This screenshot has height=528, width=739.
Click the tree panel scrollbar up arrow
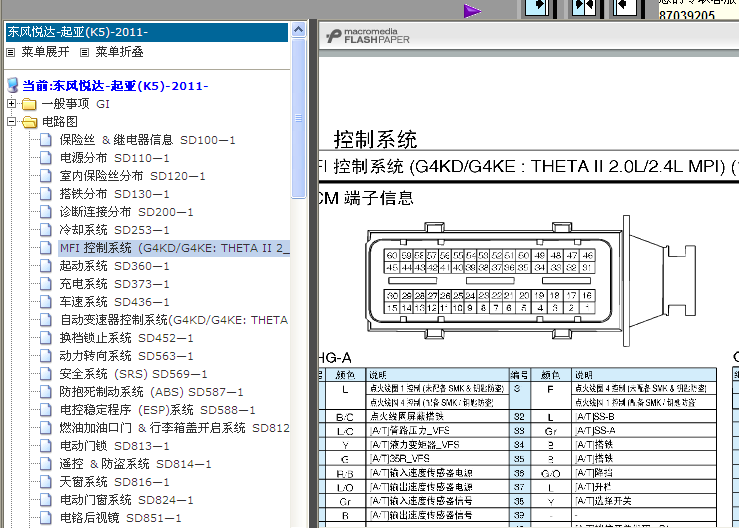298,30
